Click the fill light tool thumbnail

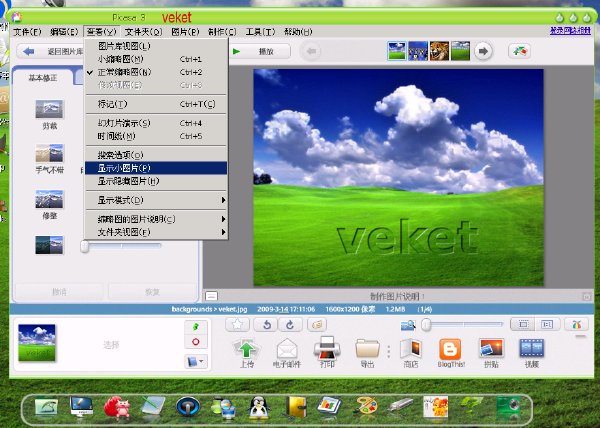[49, 245]
